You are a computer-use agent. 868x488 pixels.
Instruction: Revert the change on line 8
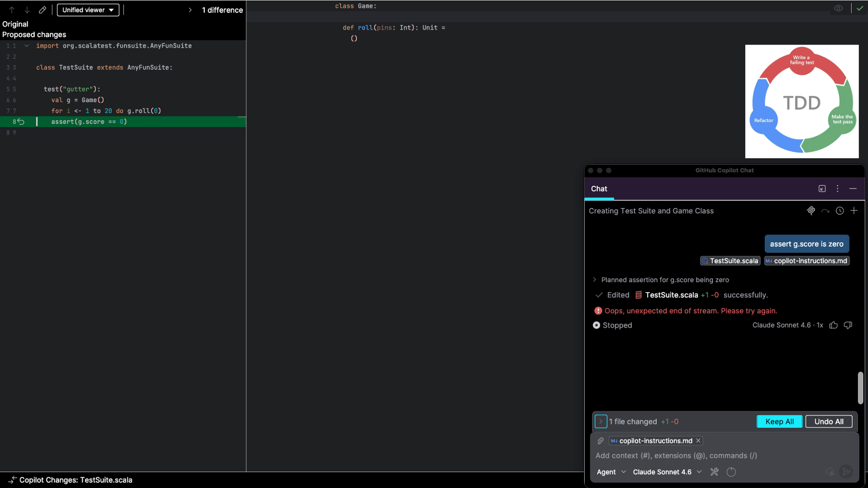[x=21, y=122]
